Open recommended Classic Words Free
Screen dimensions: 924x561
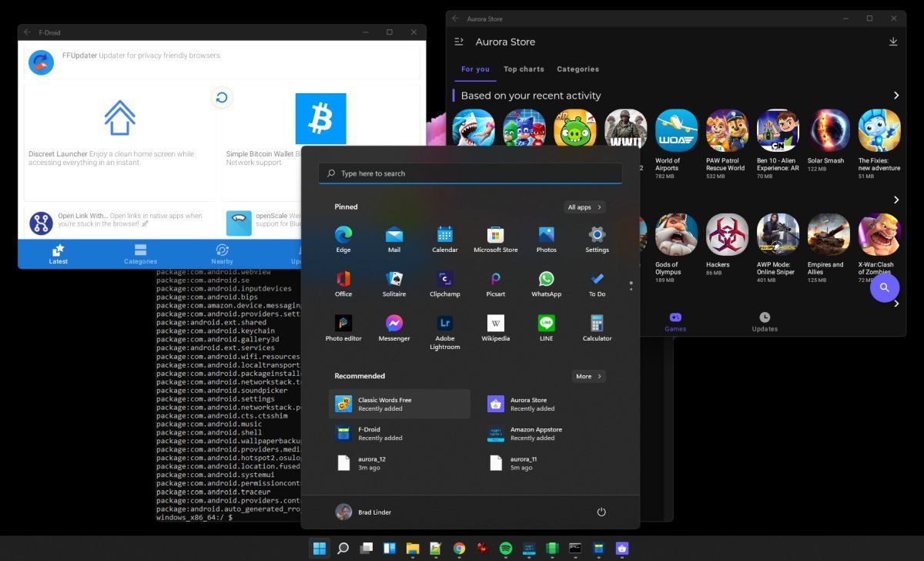(400, 404)
